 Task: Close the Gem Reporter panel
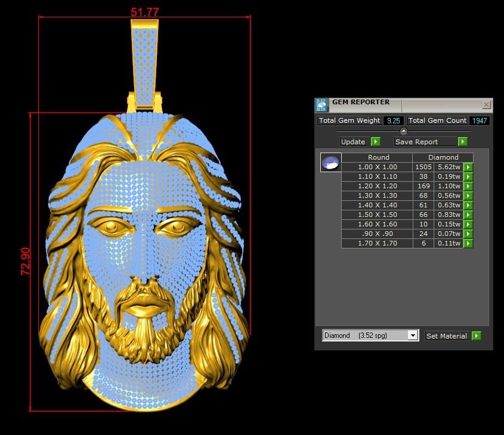[x=486, y=105]
